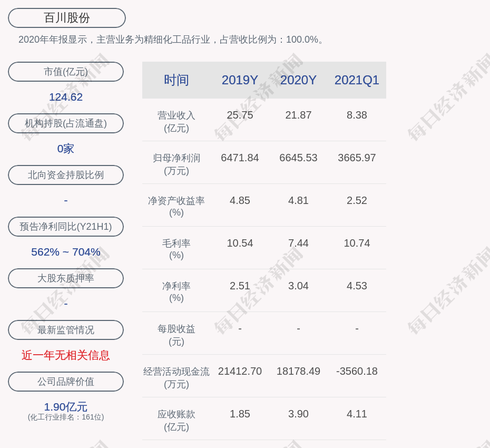Select the 北向资金持股比例 indicator
The image size is (490, 448).
(66, 175)
